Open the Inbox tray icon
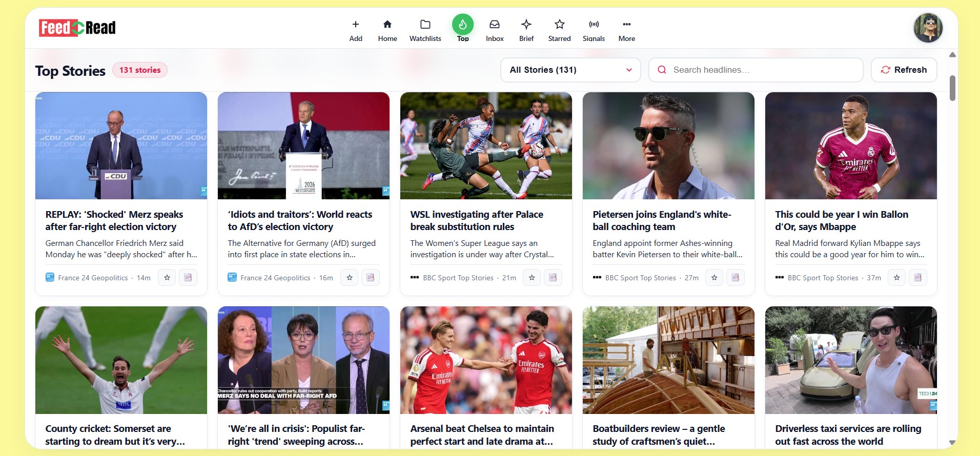 coord(495,24)
